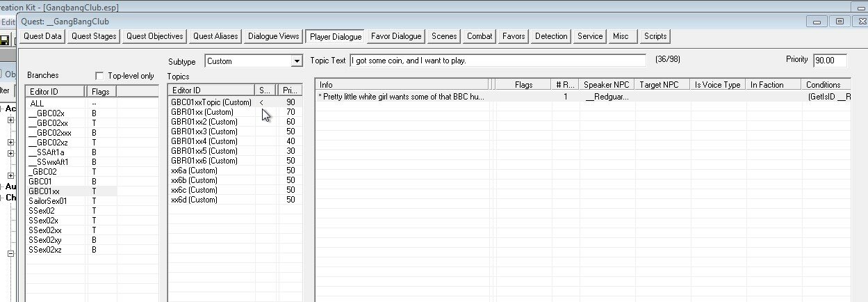Select the xx6d (Custom) topic
The width and height of the screenshot is (868, 302).
pyautogui.click(x=235, y=200)
